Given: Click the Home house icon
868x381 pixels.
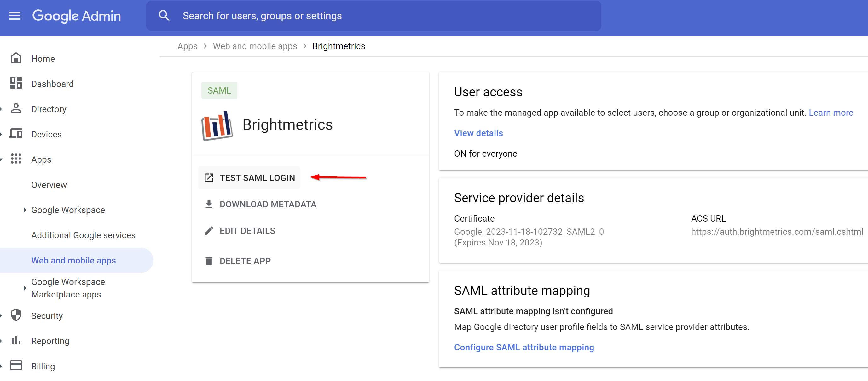Looking at the screenshot, I should click(16, 58).
